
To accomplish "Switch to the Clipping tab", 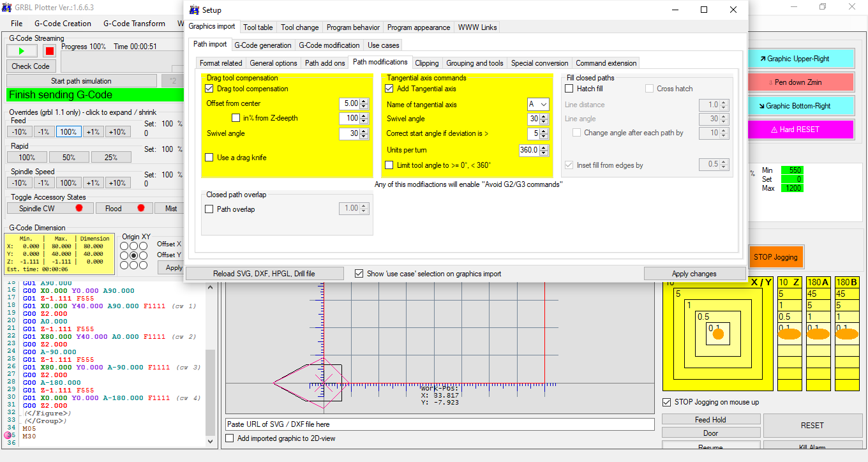I will (426, 63).
